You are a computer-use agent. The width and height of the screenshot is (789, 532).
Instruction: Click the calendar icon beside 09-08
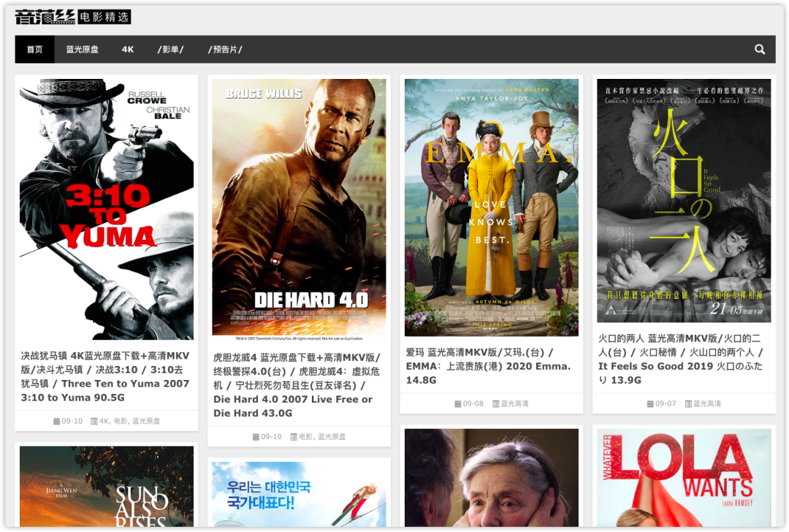(x=457, y=403)
